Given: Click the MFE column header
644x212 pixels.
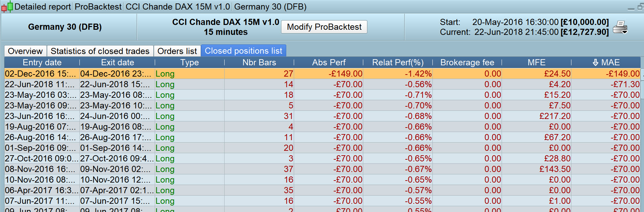Looking at the screenshot, I should (x=536, y=63).
